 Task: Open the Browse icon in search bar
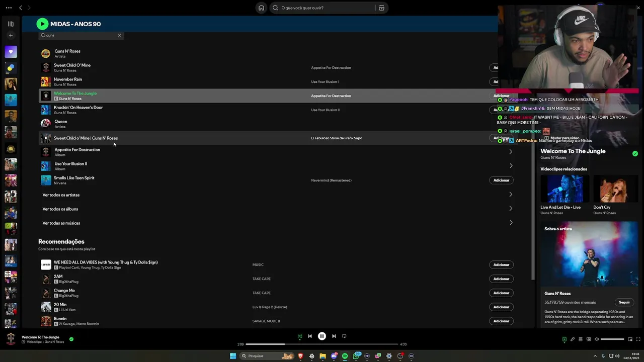(x=381, y=8)
